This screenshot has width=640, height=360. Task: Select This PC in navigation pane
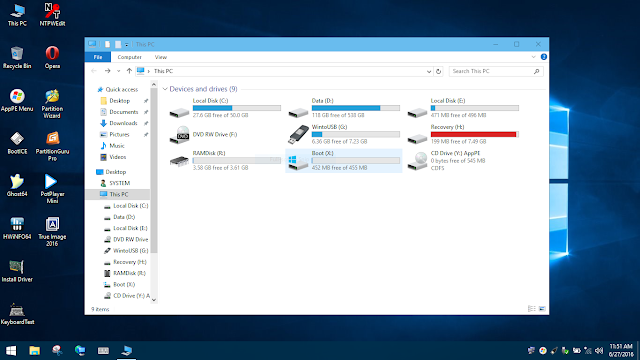pos(118,194)
